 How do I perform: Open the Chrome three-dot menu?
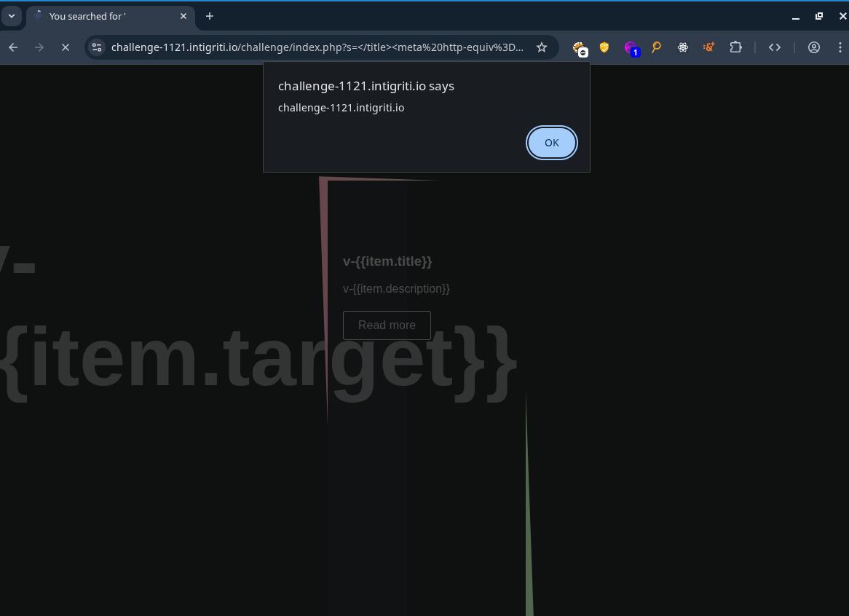840,47
